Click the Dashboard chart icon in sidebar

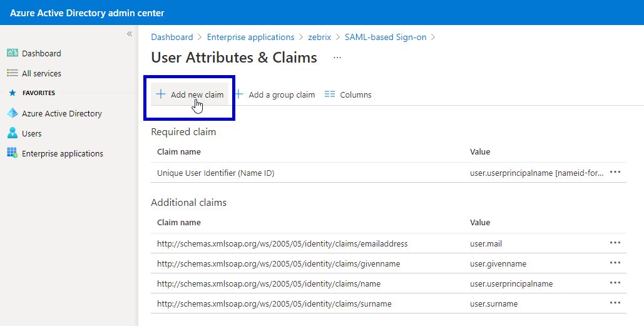13,53
